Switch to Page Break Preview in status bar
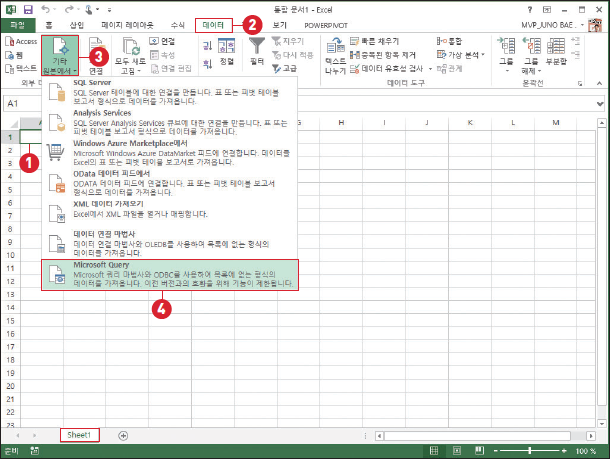610x459 pixels. pos(479,450)
